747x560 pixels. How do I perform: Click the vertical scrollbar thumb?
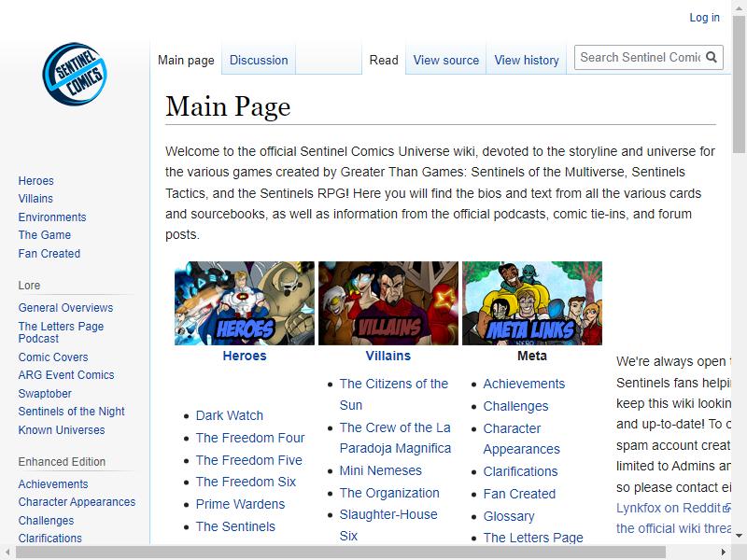click(739, 83)
